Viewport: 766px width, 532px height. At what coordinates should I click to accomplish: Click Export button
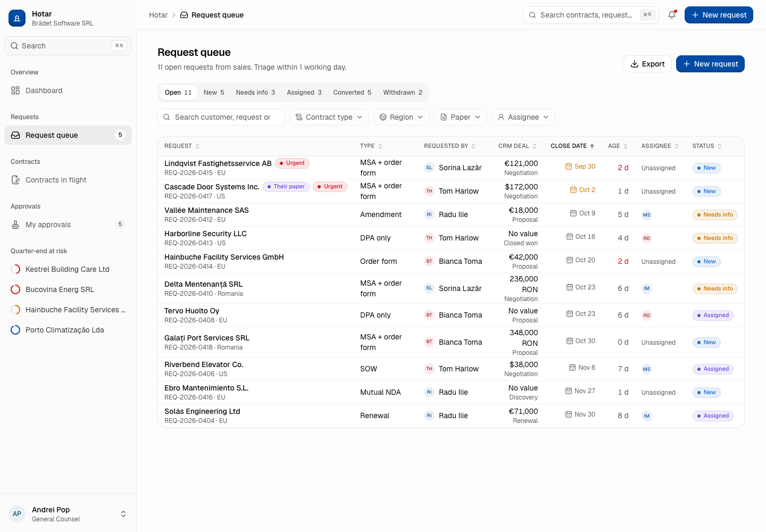[647, 64]
